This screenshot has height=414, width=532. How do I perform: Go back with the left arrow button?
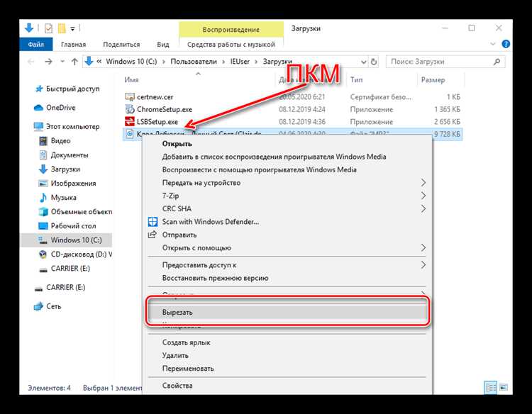tap(31, 62)
